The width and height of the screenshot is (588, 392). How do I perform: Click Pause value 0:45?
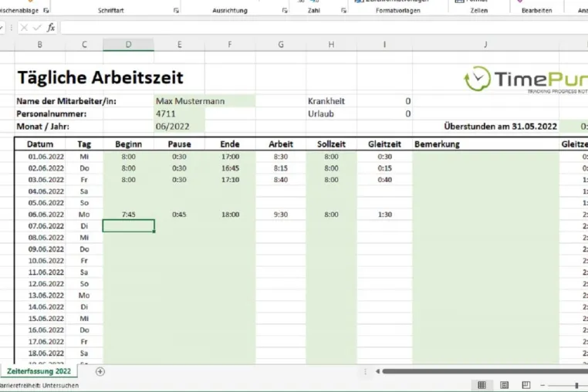coord(179,215)
